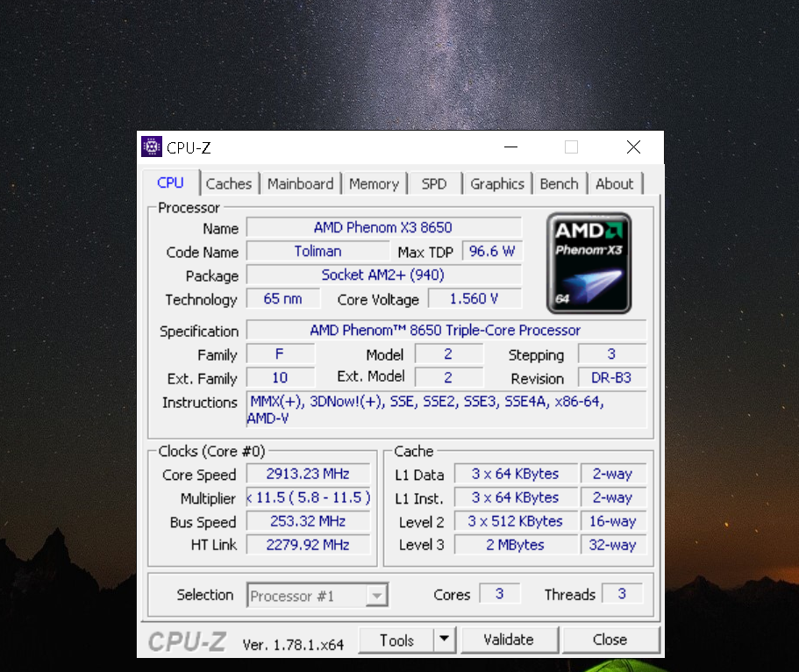Screen dimensions: 799x672
Task: Select the CPU tab
Action: pyautogui.click(x=170, y=182)
